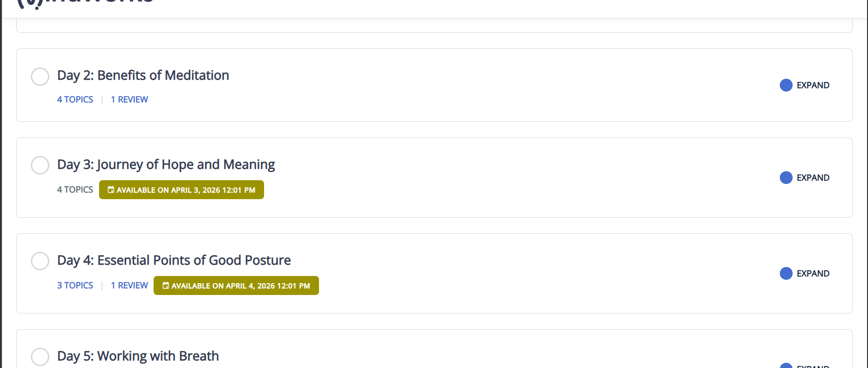Open the Day 4: Essential Points of Good Posture lesson
Screen dimensions: 868x368
click(174, 260)
